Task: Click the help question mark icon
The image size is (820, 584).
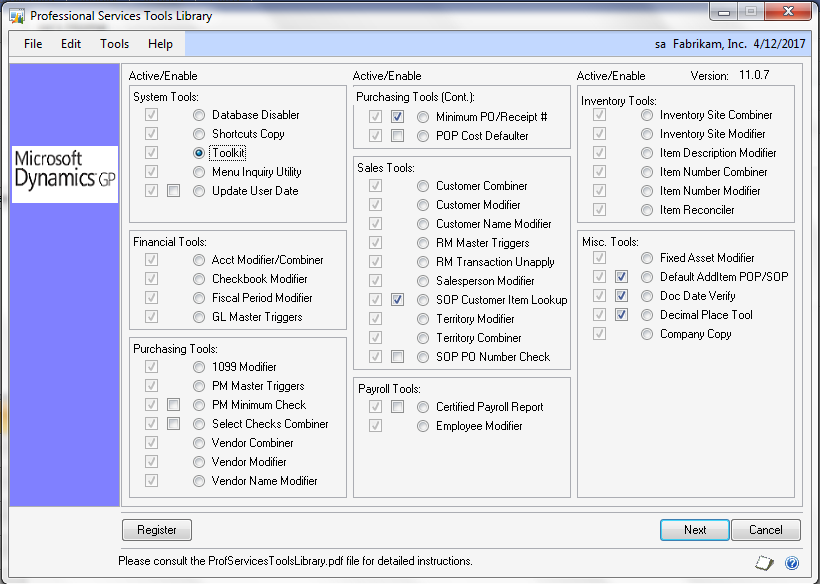Action: [x=792, y=563]
